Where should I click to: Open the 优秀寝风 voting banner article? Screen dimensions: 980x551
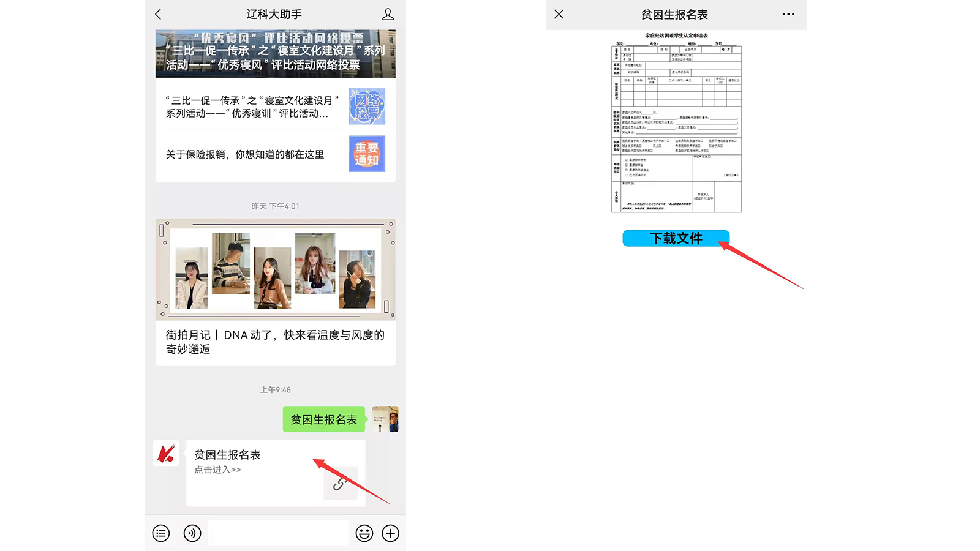pyautogui.click(x=275, y=54)
